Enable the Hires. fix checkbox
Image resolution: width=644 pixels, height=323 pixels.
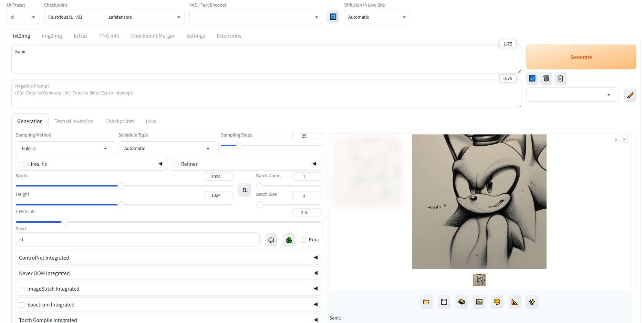pyautogui.click(x=22, y=164)
